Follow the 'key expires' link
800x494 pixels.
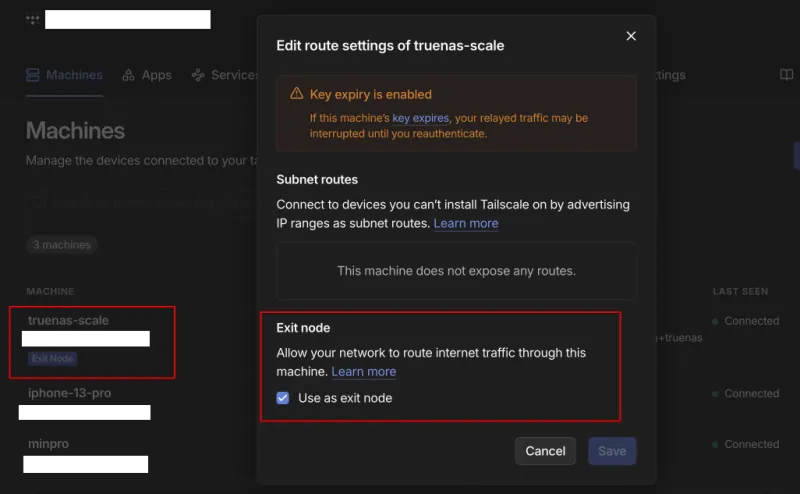click(420, 118)
